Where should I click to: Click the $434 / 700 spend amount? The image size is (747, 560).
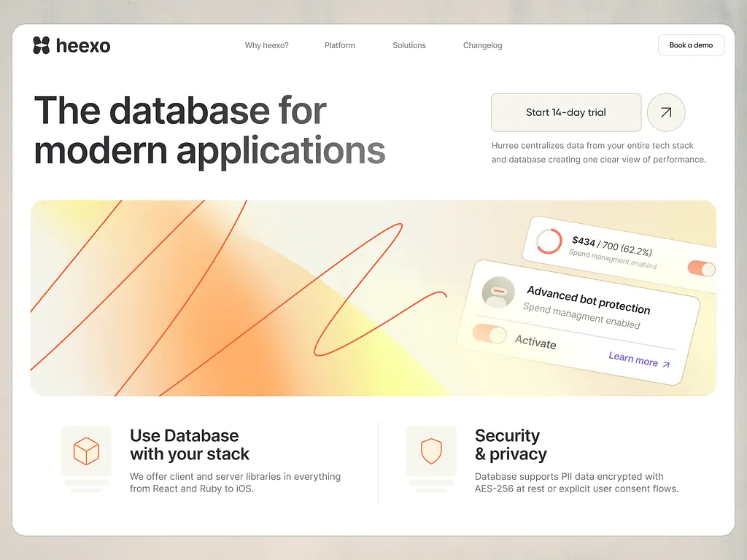click(612, 245)
